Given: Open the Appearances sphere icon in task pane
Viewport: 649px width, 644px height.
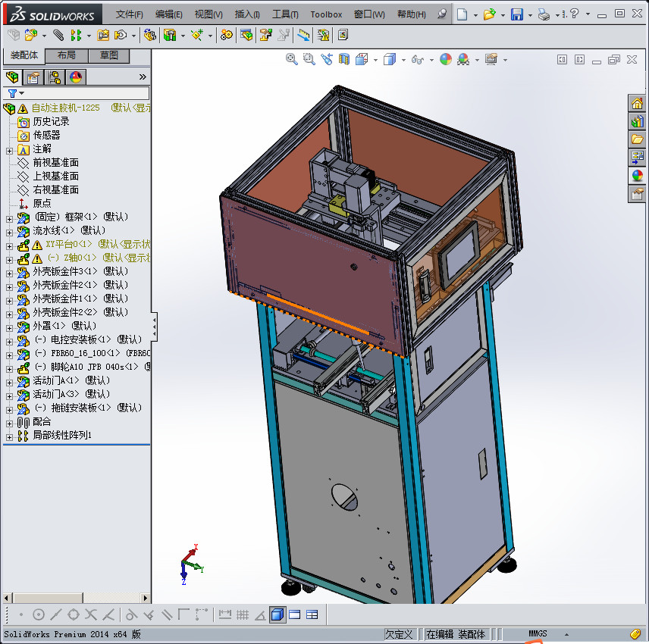Looking at the screenshot, I should pyautogui.click(x=637, y=175).
